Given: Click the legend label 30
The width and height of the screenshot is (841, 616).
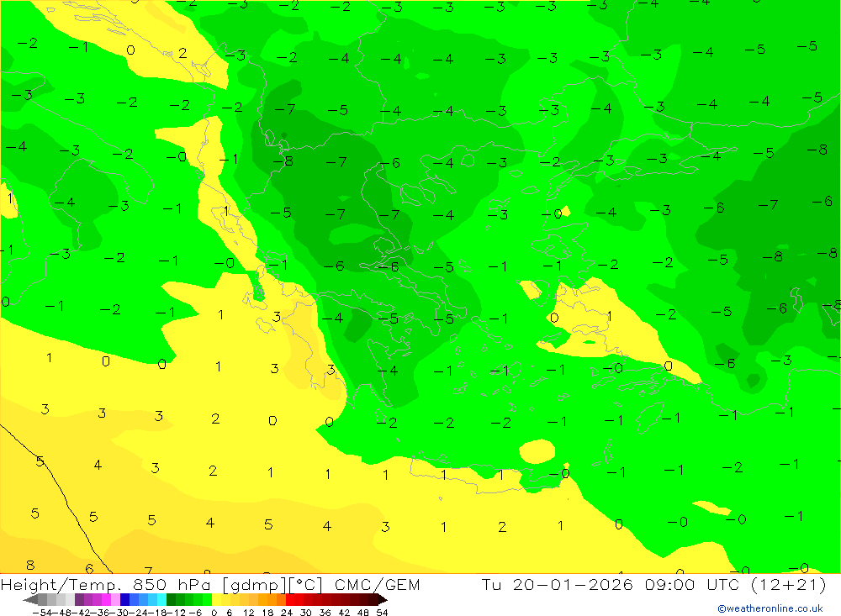Looking at the screenshot, I should coord(306,613).
